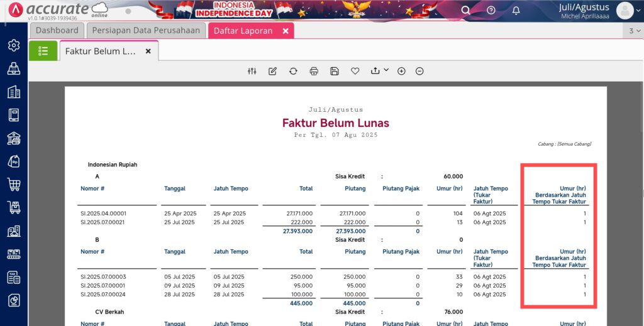Screen dimensions: 644x326
Task: Switch to Persiapan Data Perusahaan tab
Action: (x=146, y=30)
